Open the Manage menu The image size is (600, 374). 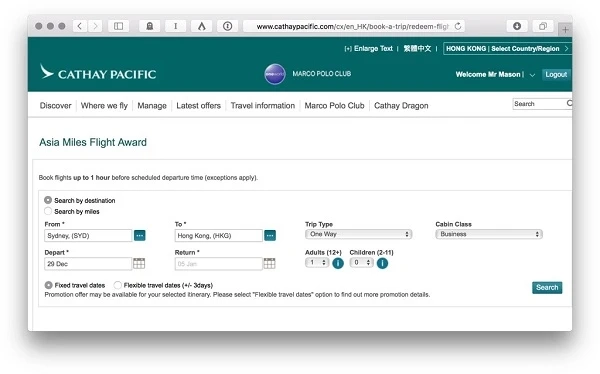pyautogui.click(x=152, y=106)
